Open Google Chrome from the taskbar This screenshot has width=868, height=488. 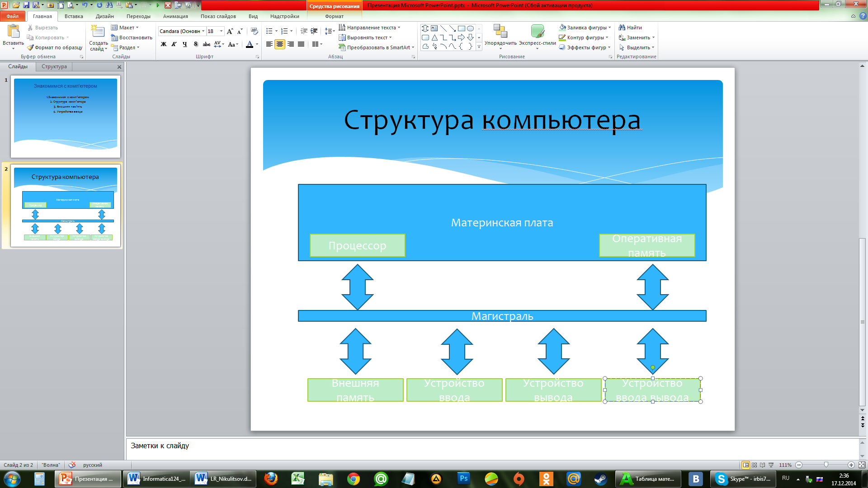(354, 479)
